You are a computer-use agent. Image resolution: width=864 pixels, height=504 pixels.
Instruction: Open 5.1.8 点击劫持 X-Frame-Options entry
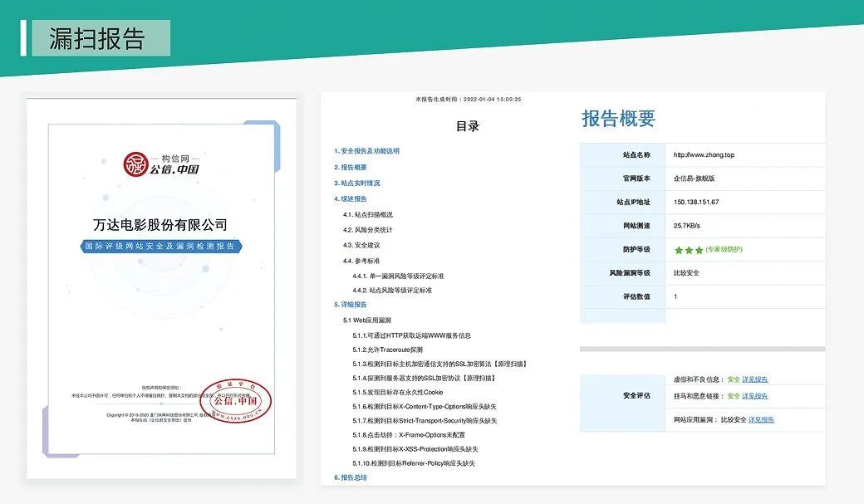click(x=409, y=434)
